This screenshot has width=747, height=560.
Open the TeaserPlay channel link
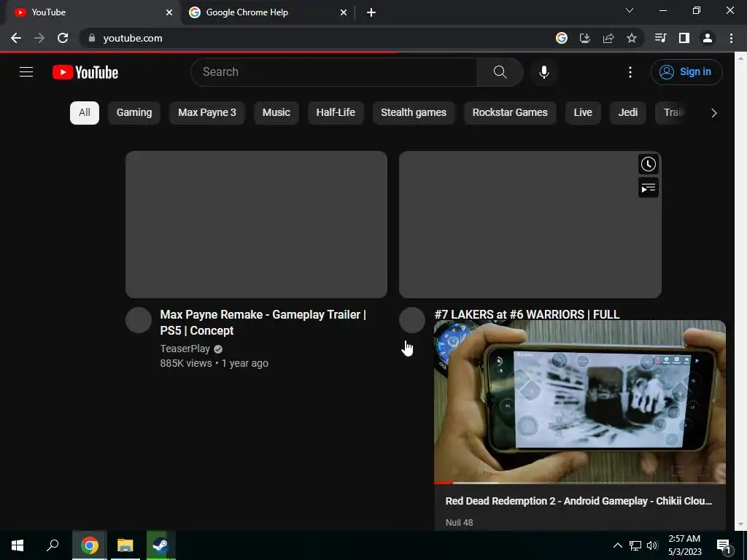coord(185,349)
